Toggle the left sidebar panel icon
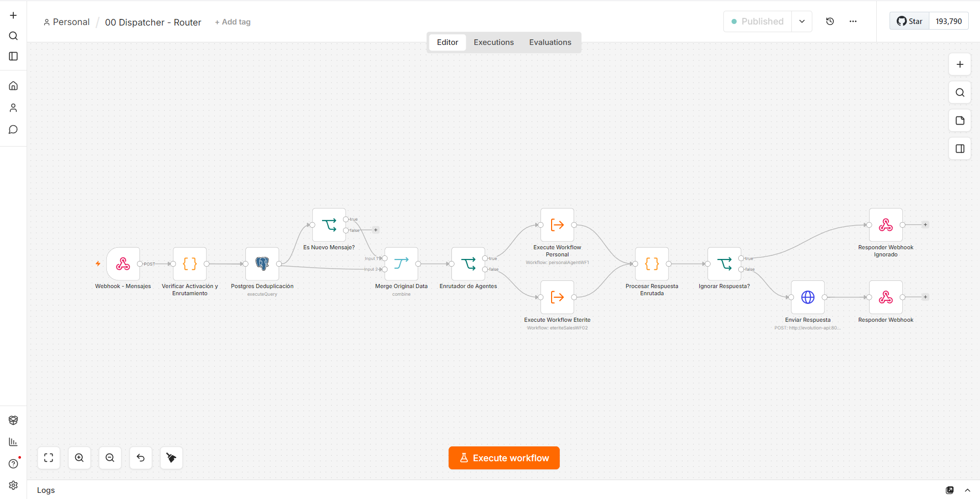This screenshot has height=499, width=980. coord(13,56)
